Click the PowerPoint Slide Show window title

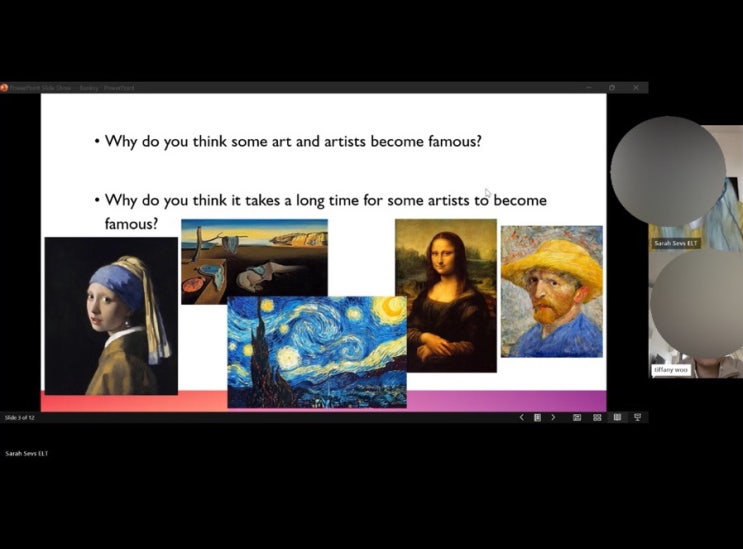coord(72,88)
